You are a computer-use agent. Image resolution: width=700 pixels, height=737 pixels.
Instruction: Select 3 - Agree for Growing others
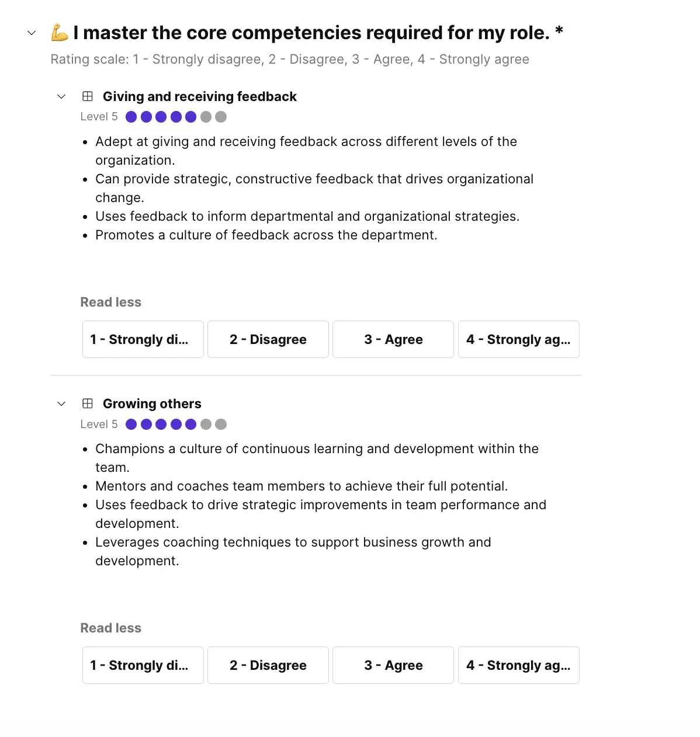[x=393, y=665]
